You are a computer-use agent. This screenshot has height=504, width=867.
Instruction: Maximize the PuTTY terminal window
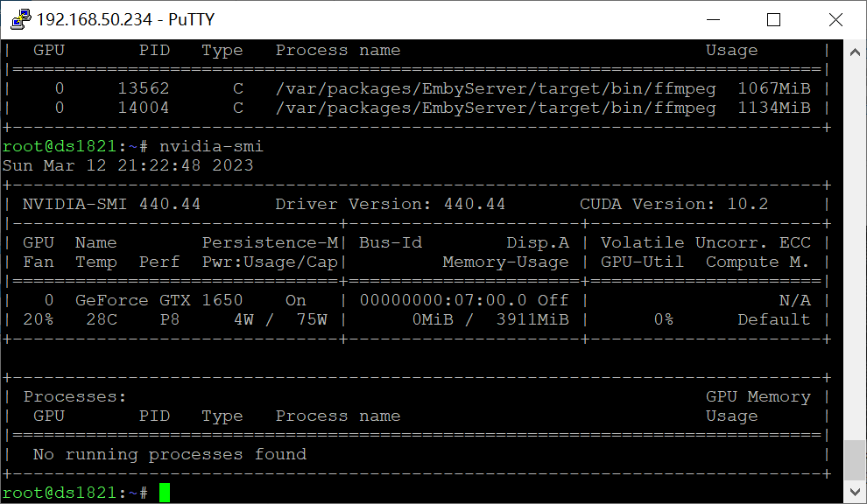773,19
